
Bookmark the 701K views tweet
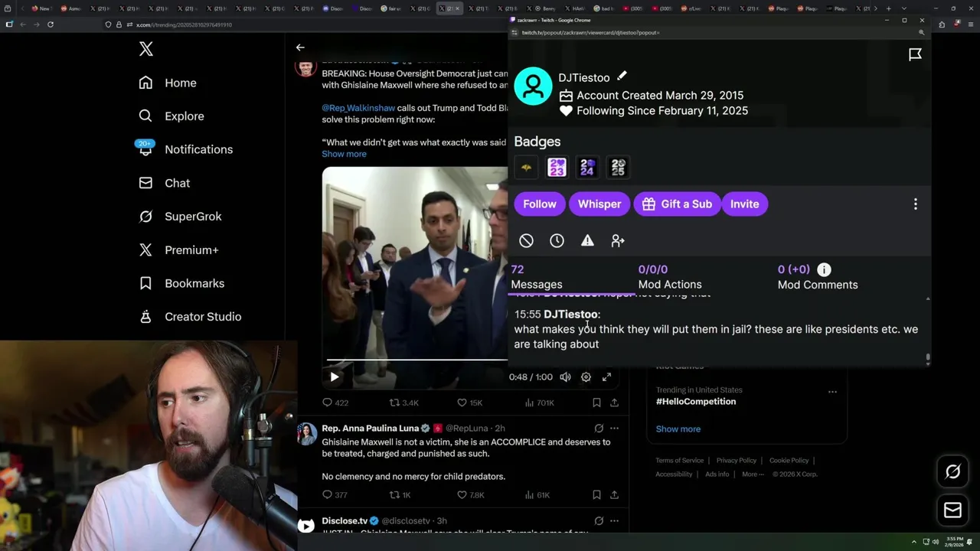[596, 403]
